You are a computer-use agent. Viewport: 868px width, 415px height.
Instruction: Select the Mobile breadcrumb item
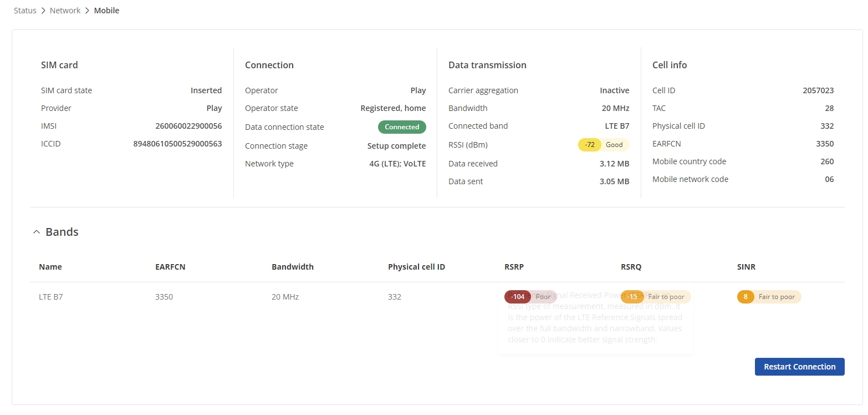(x=106, y=11)
